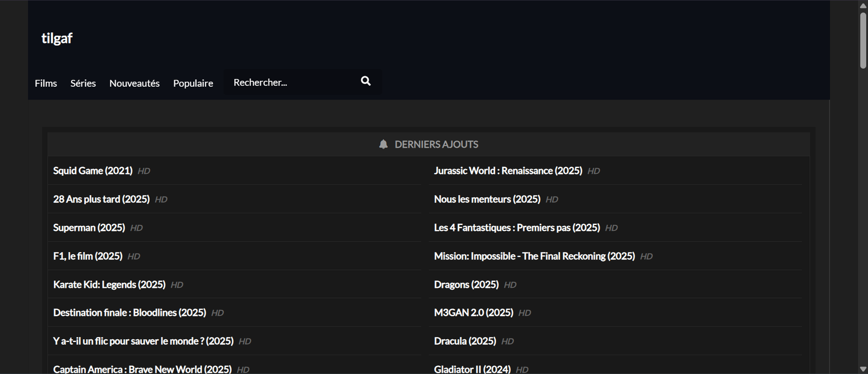Open Mission: Impossible - The Final Reckoning

[x=534, y=256]
